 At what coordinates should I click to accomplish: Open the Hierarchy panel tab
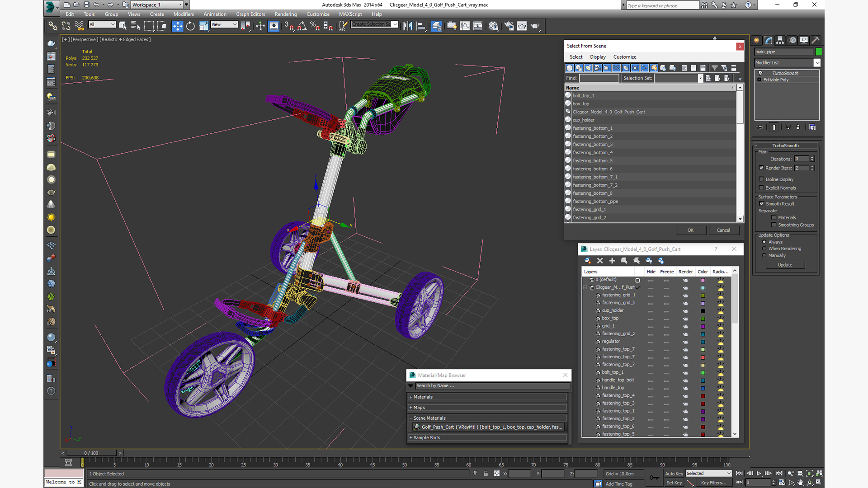point(780,40)
